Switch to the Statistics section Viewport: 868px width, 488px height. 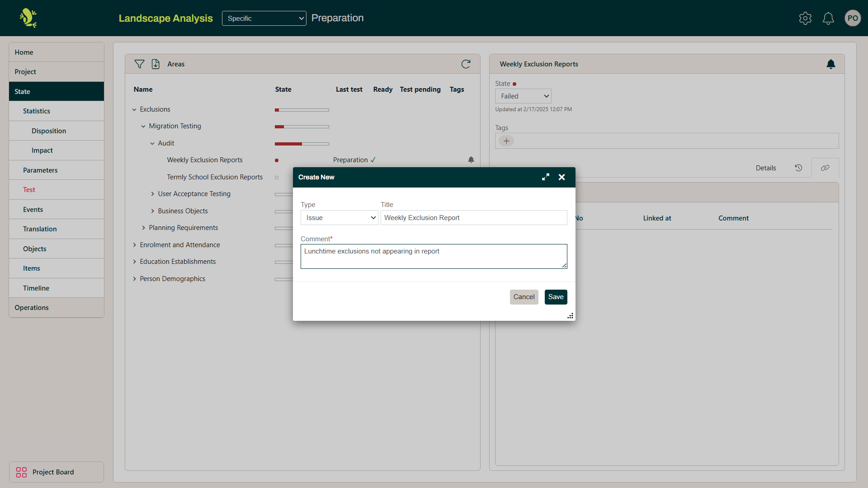click(36, 111)
